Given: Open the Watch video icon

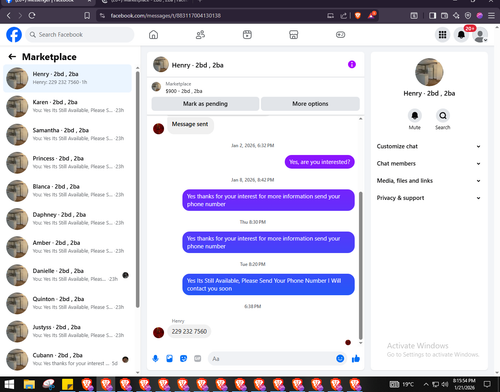Looking at the screenshot, I should coord(247,35).
